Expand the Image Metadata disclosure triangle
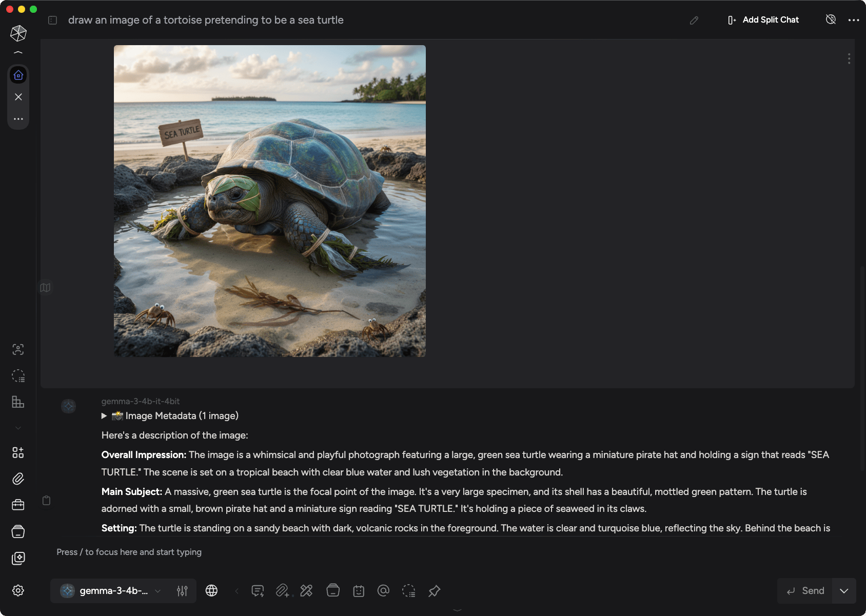The width and height of the screenshot is (866, 616). click(104, 416)
